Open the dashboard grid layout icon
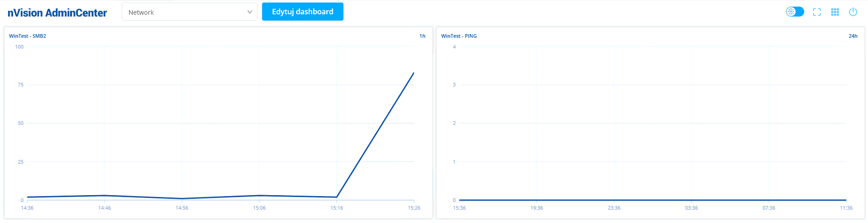This screenshot has width=868, height=223. tap(835, 12)
